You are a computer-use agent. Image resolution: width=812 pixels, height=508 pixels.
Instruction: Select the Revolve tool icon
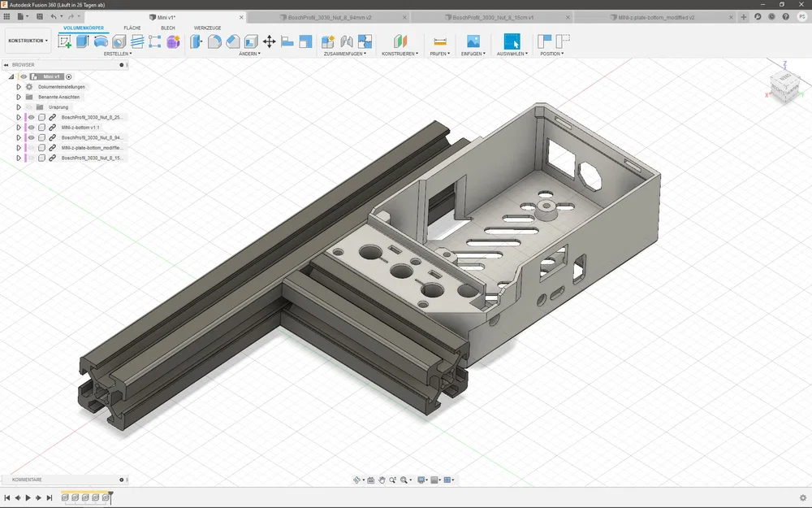pyautogui.click(x=101, y=41)
